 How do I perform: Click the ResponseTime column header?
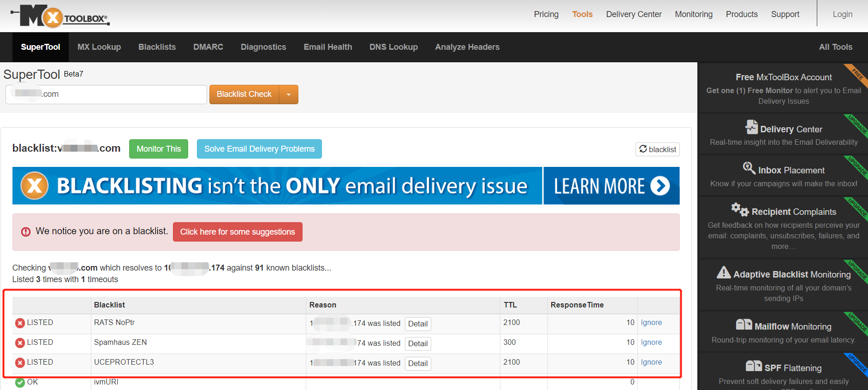pyautogui.click(x=577, y=305)
